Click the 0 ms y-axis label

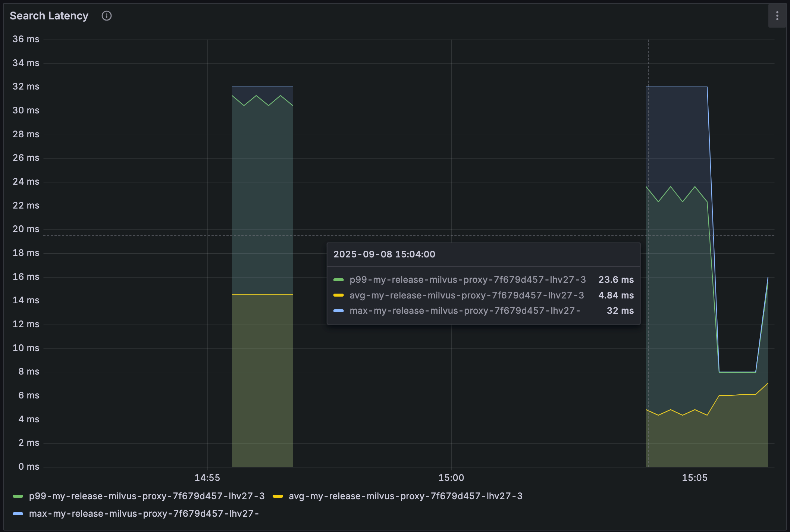click(x=29, y=466)
